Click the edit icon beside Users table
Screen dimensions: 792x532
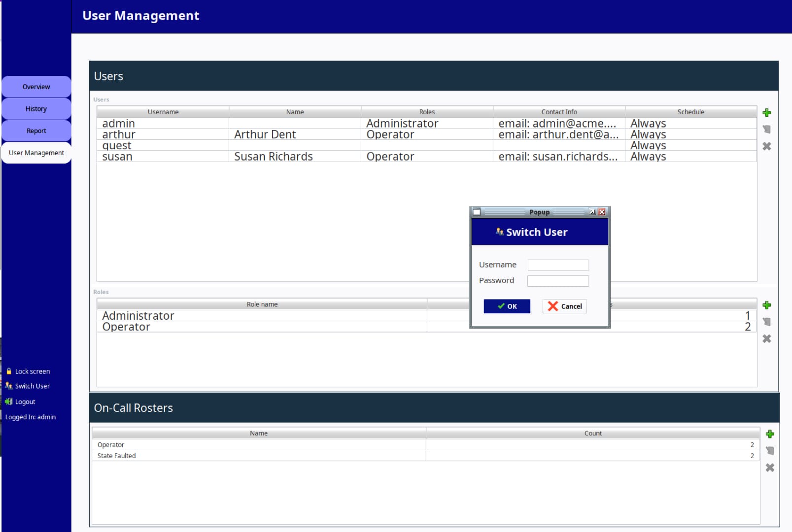(766, 130)
